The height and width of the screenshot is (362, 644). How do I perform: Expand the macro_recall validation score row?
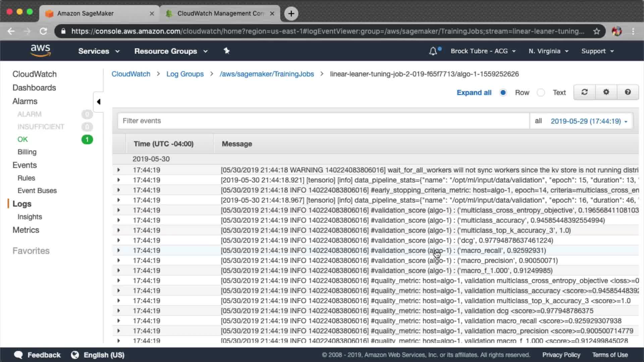click(x=118, y=250)
